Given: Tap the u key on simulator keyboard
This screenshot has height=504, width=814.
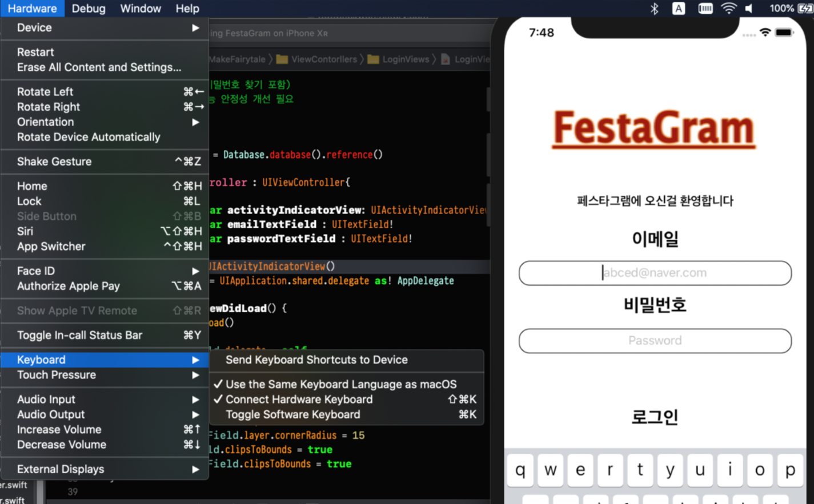Looking at the screenshot, I should click(x=700, y=470).
